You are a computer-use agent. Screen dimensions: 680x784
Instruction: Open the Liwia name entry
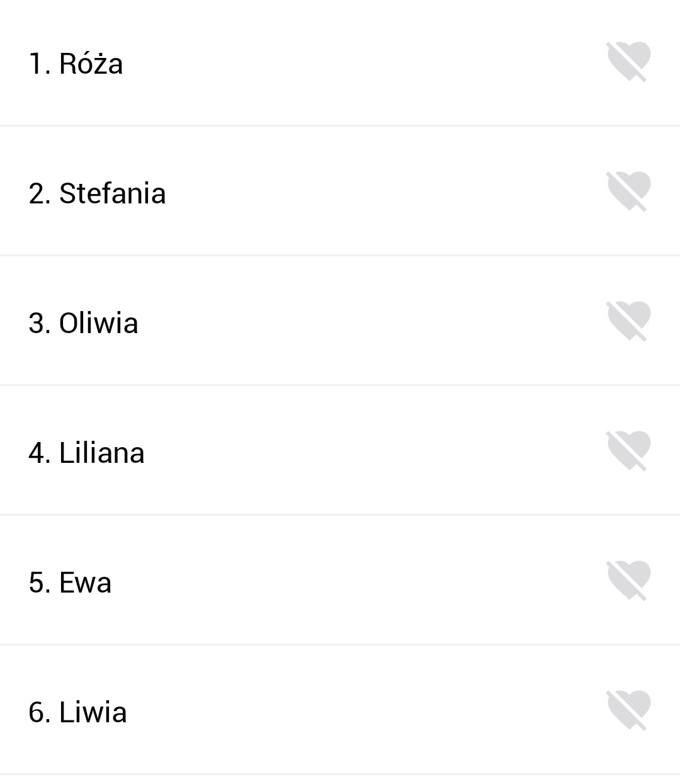(93, 712)
